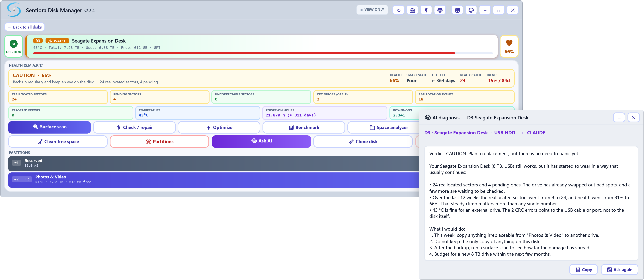Viewport: 644px width, 280px height.
Task: Click Back to all disks link
Action: pyautogui.click(x=24, y=27)
